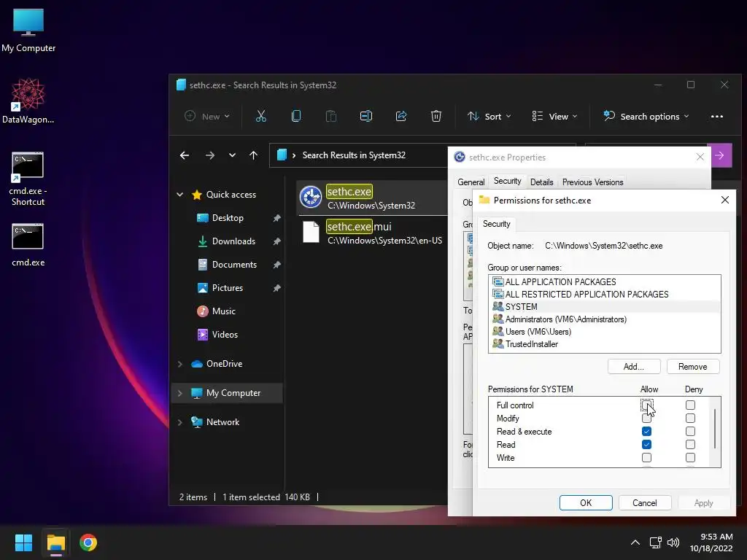Open the DataWagon desktop shortcut

[28, 101]
